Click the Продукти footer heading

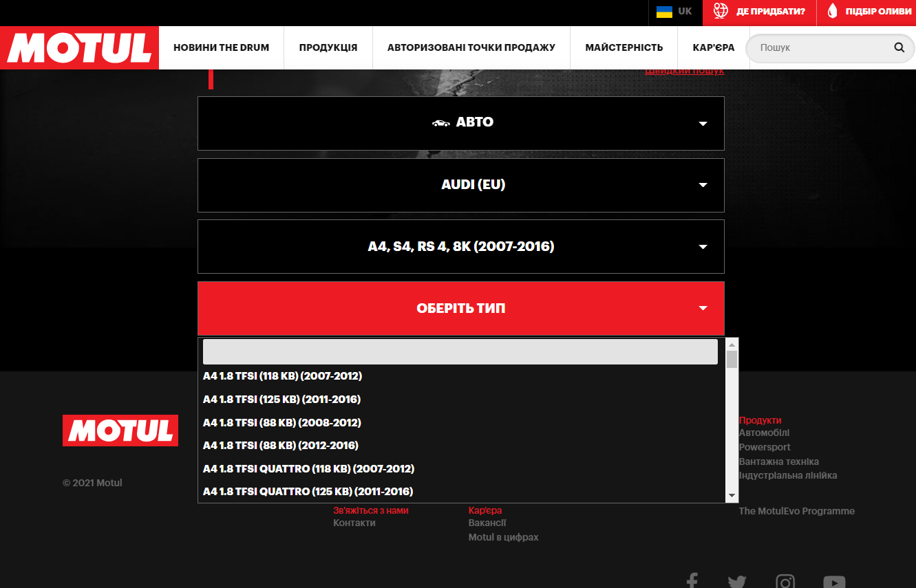760,420
